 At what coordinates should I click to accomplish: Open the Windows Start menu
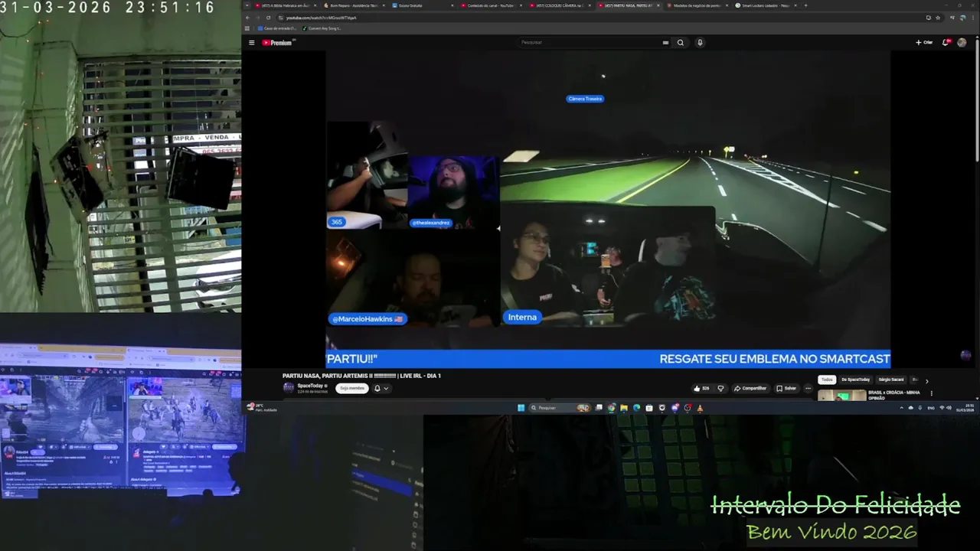[x=521, y=408]
